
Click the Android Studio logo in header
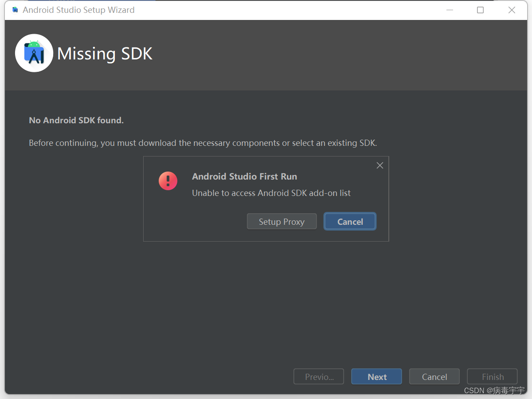[34, 53]
